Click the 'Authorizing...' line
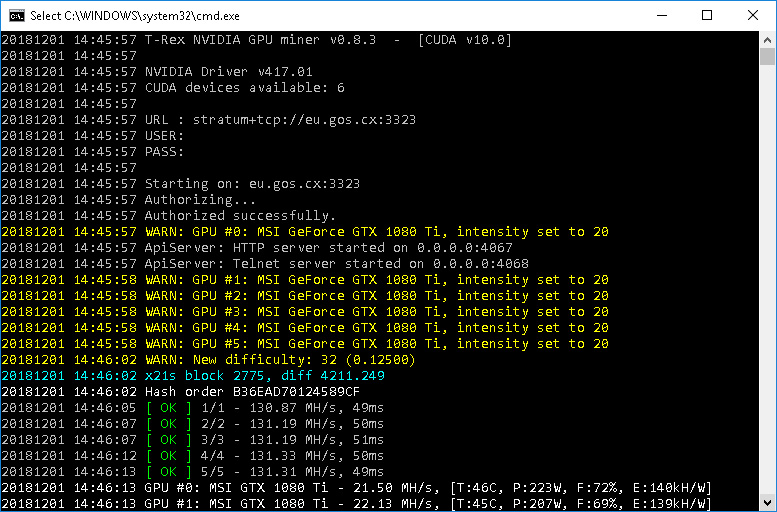This screenshot has width=777, height=512. [x=129, y=200]
